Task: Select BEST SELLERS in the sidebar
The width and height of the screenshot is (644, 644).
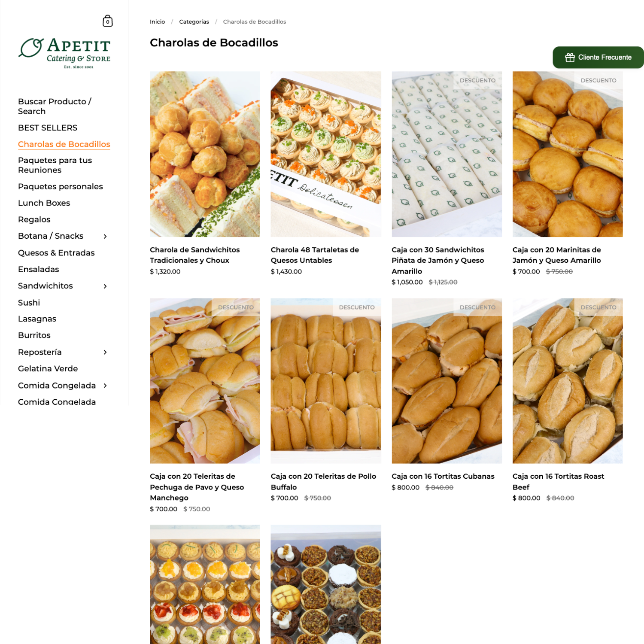Action: pos(48,128)
